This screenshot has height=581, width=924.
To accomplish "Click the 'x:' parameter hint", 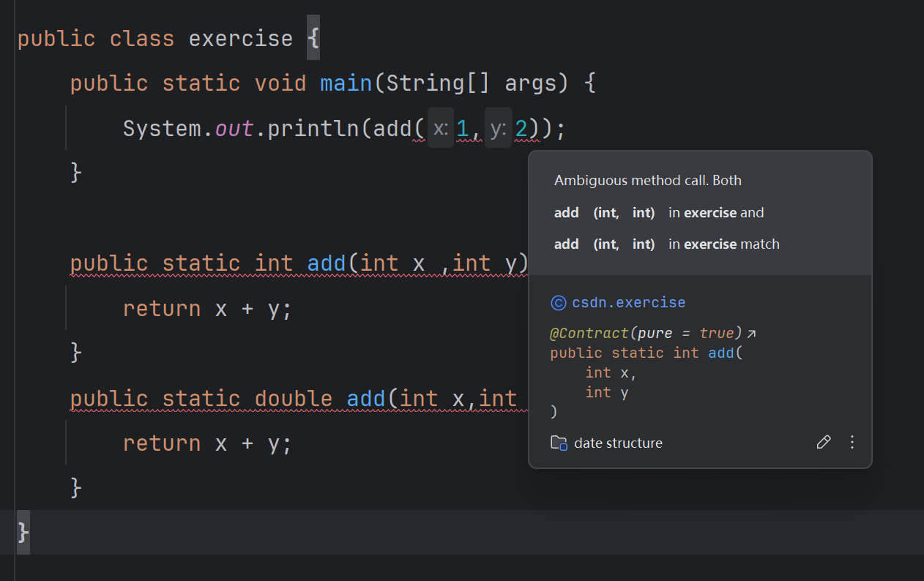I will [441, 128].
